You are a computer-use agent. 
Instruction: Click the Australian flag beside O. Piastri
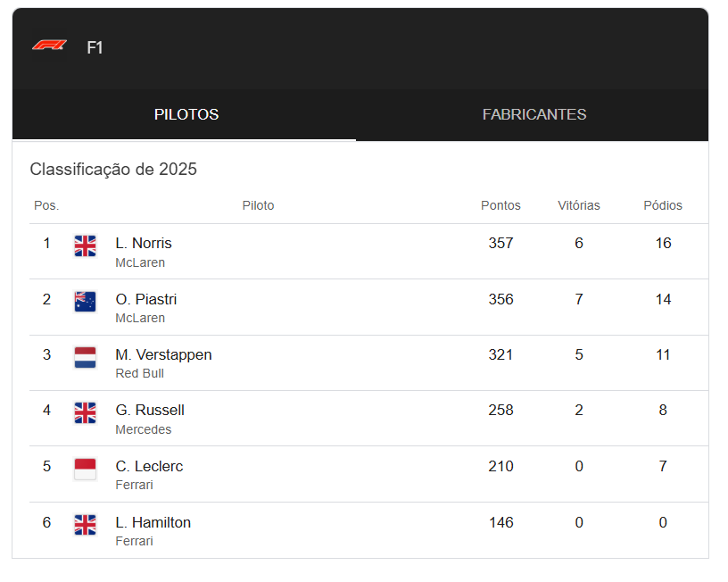tap(85, 302)
